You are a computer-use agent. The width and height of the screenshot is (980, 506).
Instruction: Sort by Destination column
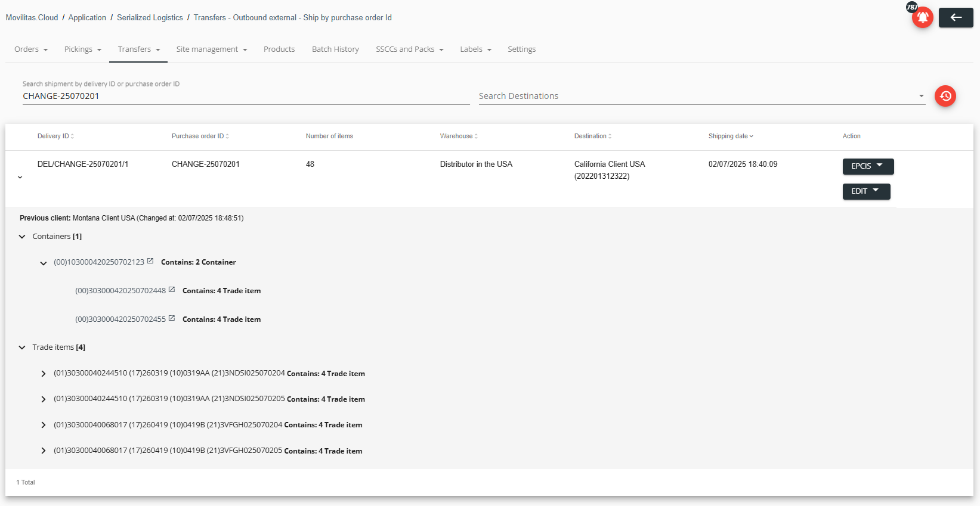point(592,136)
